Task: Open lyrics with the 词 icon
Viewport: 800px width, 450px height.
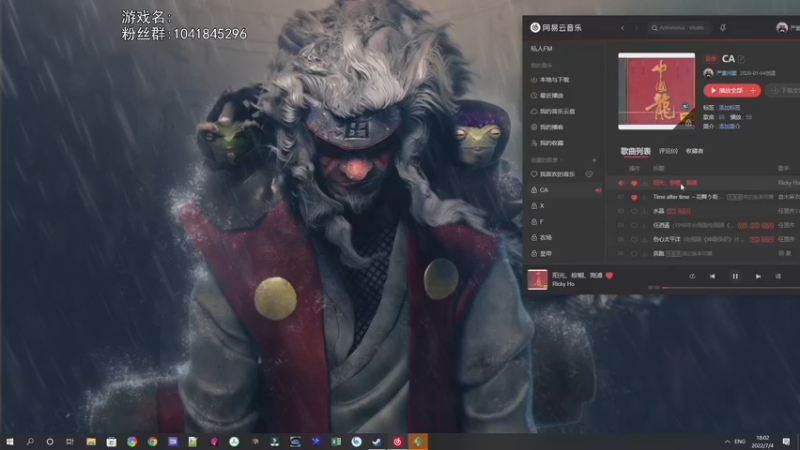Action: pos(778,277)
